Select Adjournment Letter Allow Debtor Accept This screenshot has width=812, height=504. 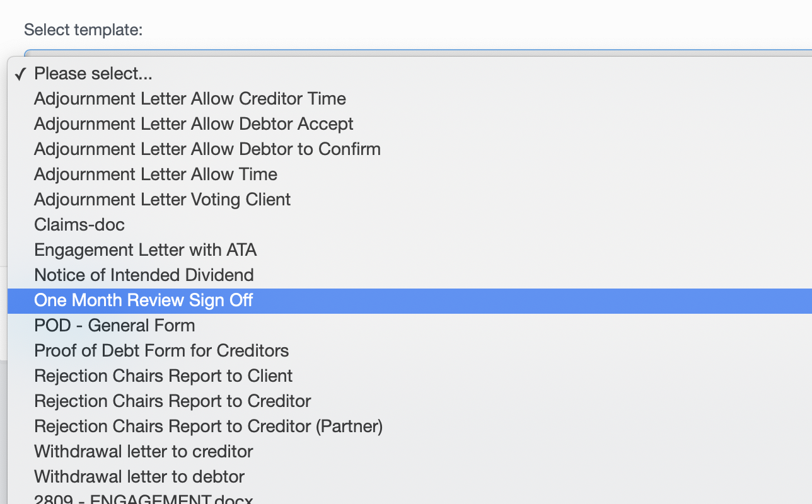pyautogui.click(x=194, y=124)
